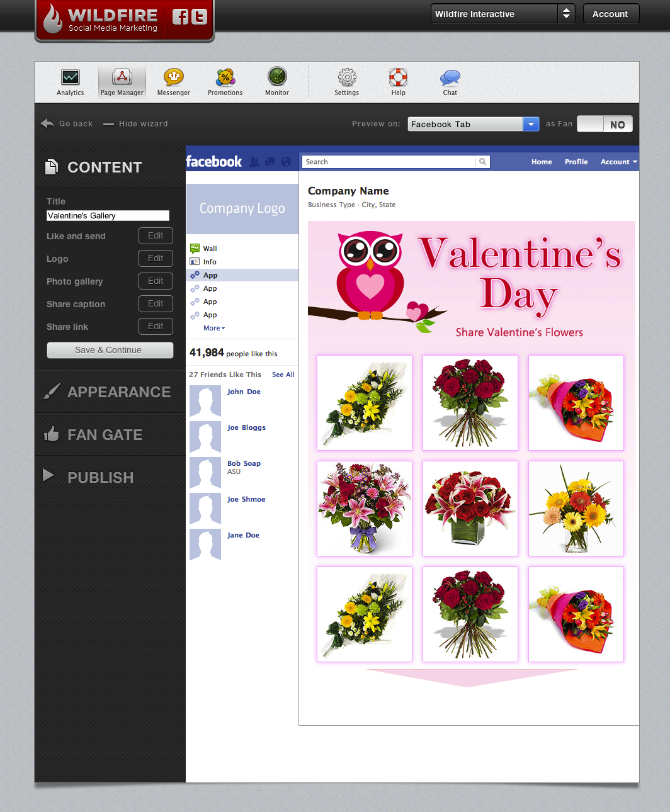Click the Company Logo placeholder
The width and height of the screenshot is (670, 812).
[x=242, y=208]
